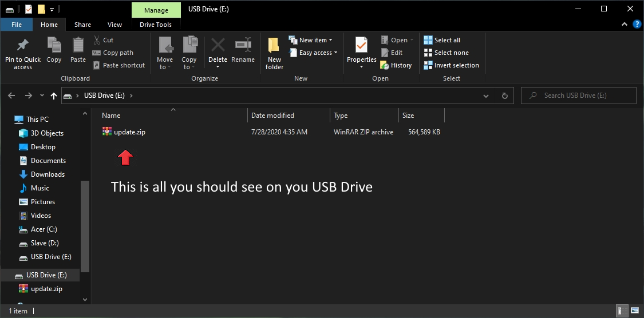Screen dimensions: 644x318
Task: Switch to the Share ribbon tab
Action: [x=82, y=25]
